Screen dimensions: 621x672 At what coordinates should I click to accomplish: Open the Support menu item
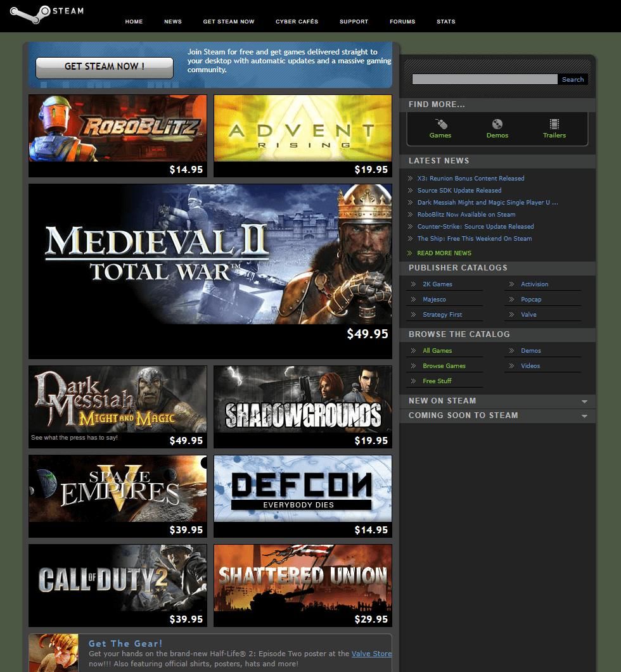[354, 22]
